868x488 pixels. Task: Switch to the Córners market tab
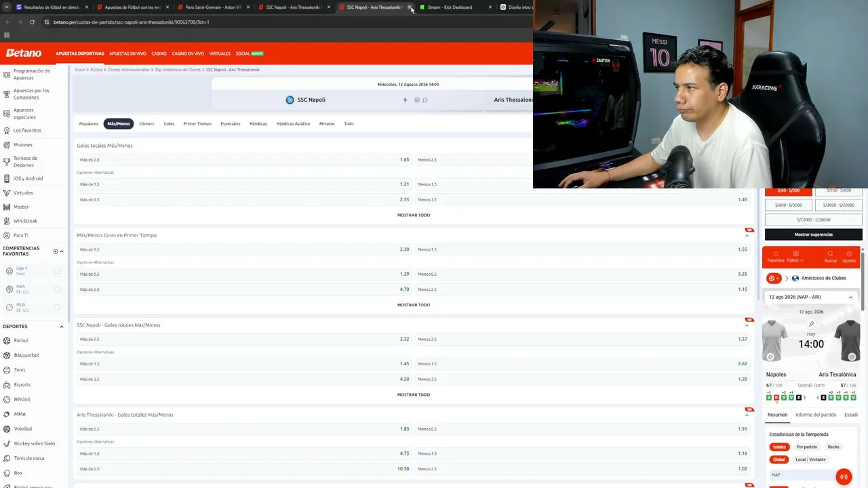(x=146, y=123)
